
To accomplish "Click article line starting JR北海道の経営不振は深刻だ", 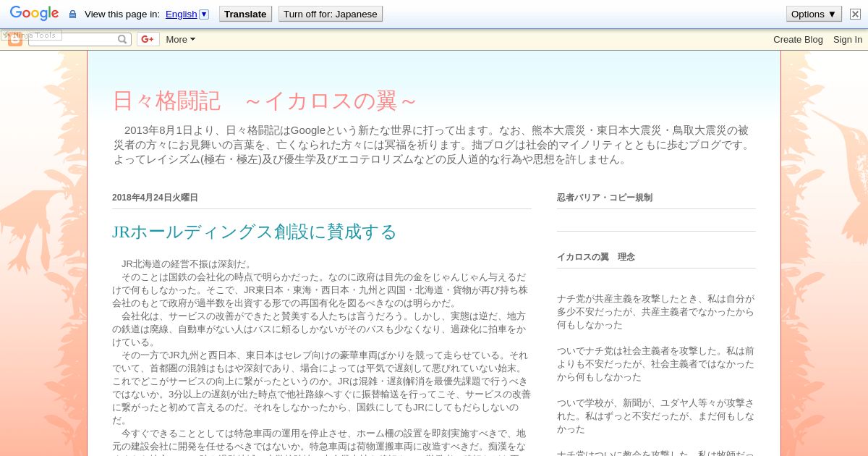I will click(x=187, y=263).
